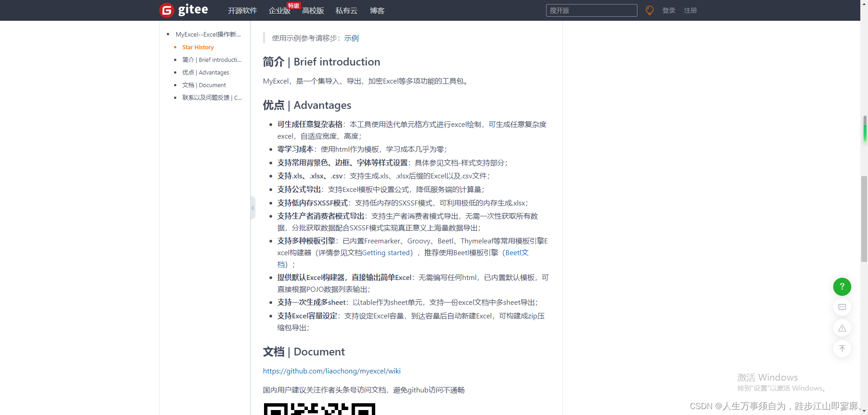The width and height of the screenshot is (868, 415).
Task: Open the chat feedback bubble icon
Action: [x=842, y=307]
